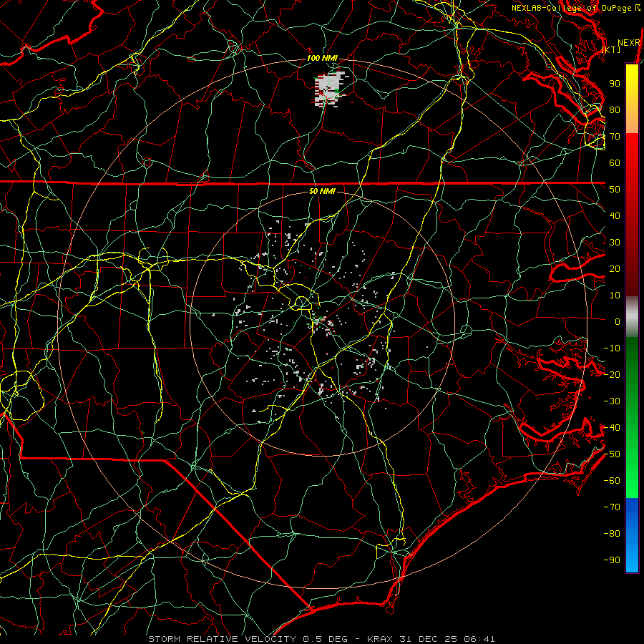
Task: Click the 31 DEC 25 06:41 timestamp
Action: click(x=447, y=639)
